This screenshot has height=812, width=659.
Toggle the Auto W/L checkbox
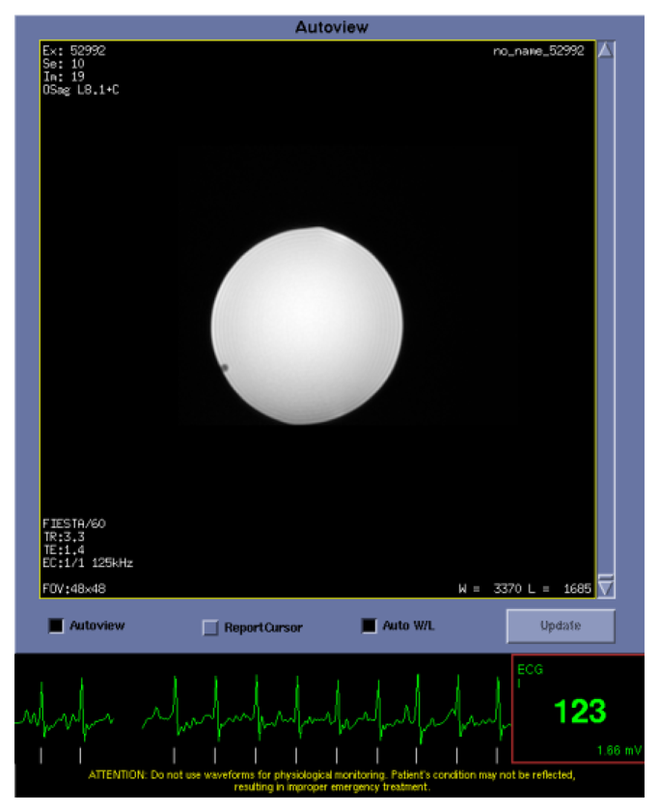pyautogui.click(x=369, y=626)
